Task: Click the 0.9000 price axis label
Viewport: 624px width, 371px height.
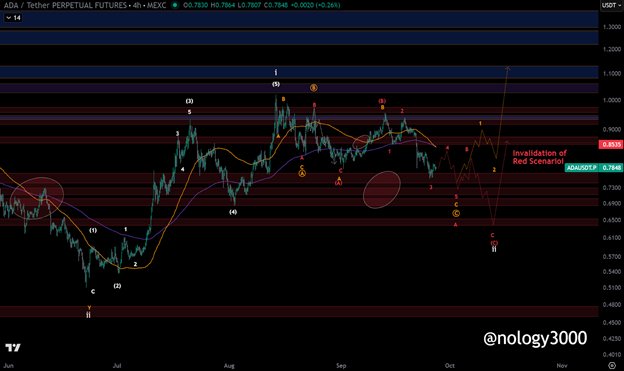Action: 612,129
